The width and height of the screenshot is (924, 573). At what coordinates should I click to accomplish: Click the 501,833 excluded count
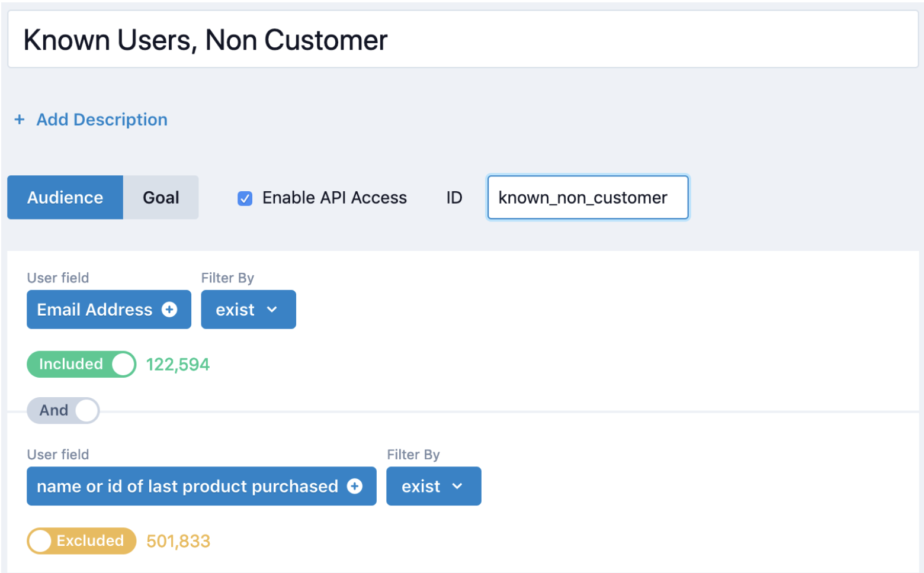point(178,541)
